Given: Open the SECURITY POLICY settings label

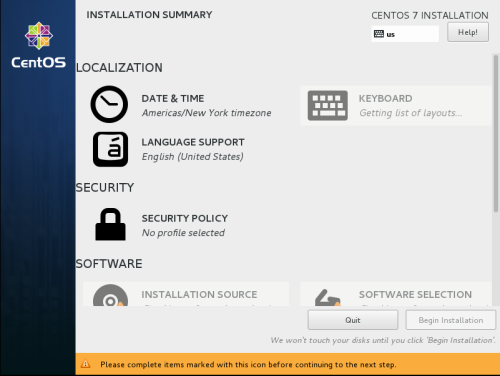Looking at the screenshot, I should click(185, 218).
